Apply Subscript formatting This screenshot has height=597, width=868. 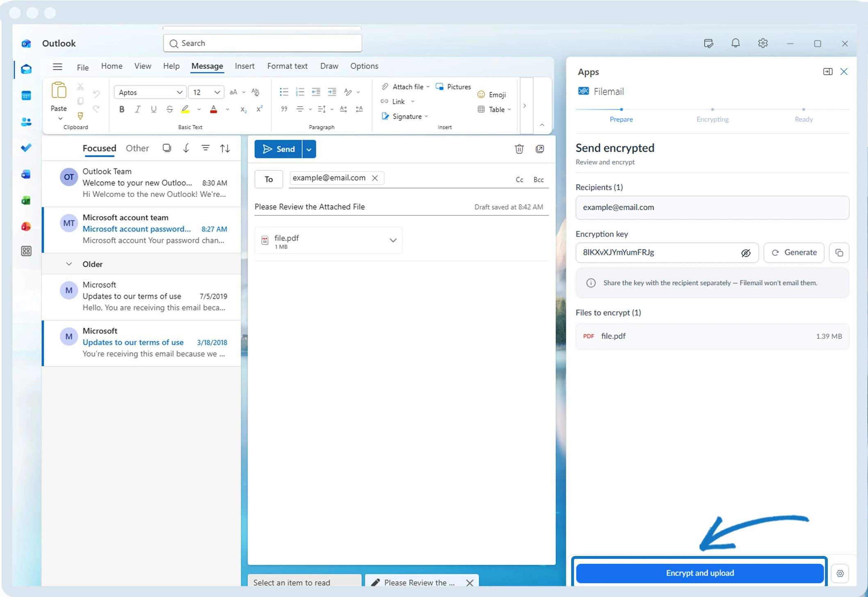point(244,109)
